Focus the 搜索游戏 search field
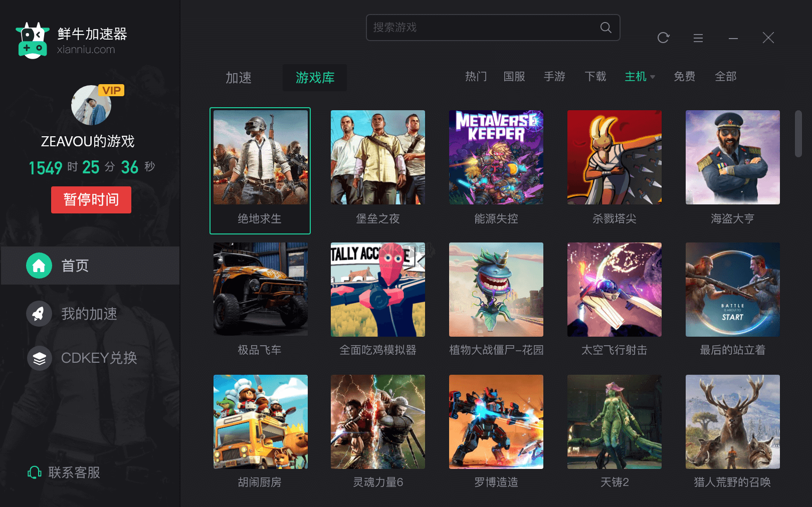 pyautogui.click(x=493, y=28)
